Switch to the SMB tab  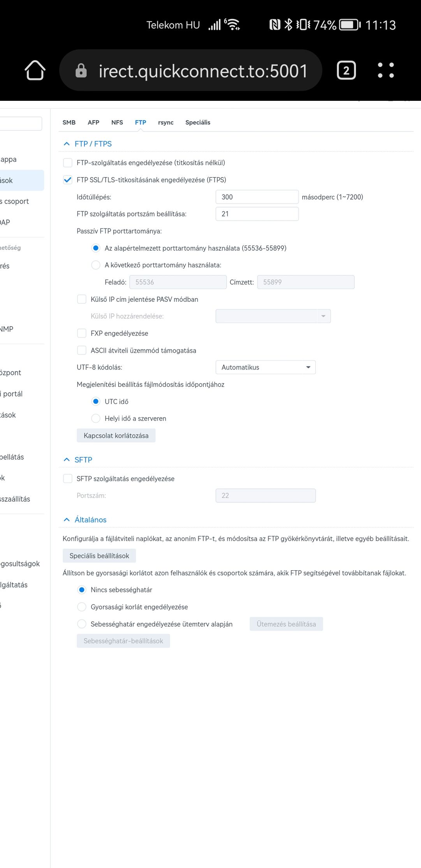click(69, 122)
